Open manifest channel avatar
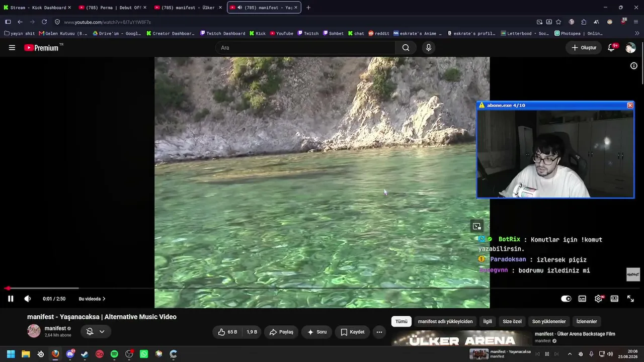This screenshot has width=644, height=362. (34, 331)
